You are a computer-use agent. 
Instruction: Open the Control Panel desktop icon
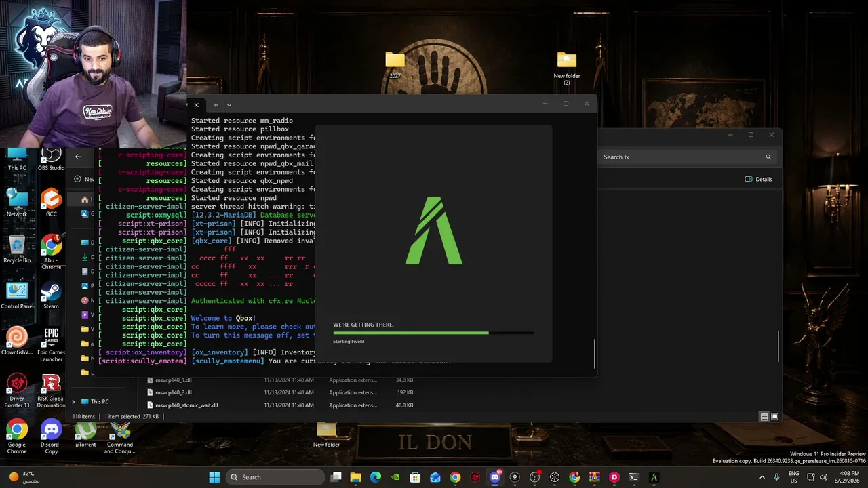tap(17, 295)
